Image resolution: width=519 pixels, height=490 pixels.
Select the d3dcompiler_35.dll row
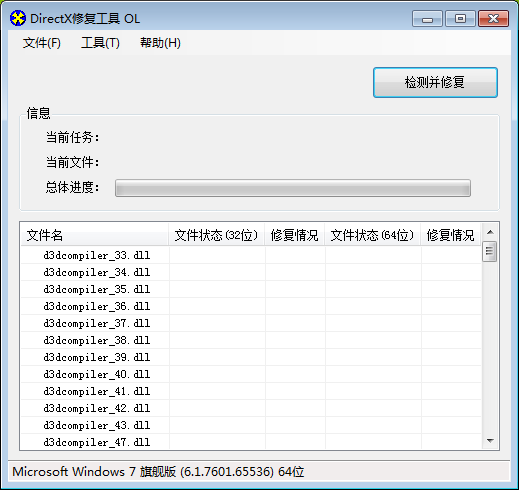(251, 289)
